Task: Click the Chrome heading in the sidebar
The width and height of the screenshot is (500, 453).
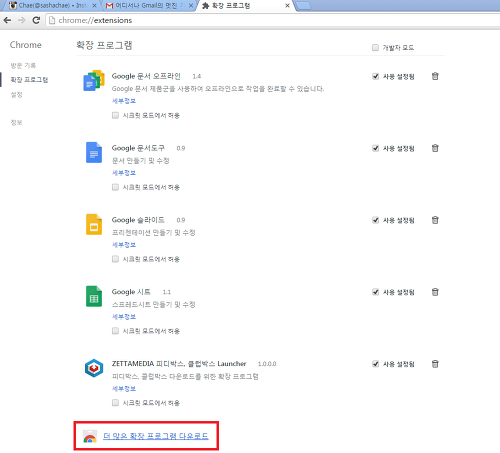Action: (x=26, y=45)
